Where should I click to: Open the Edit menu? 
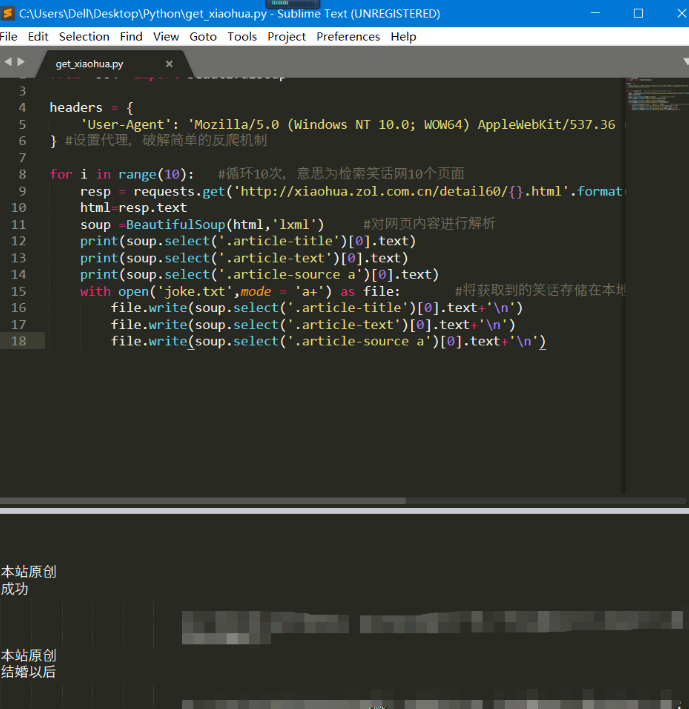(x=38, y=37)
